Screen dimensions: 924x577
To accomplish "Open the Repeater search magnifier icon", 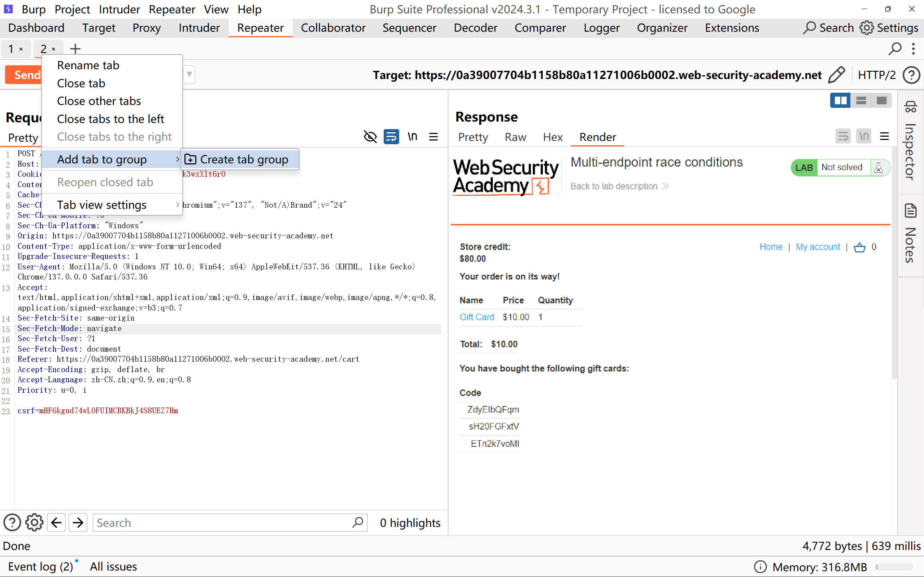I will (895, 49).
